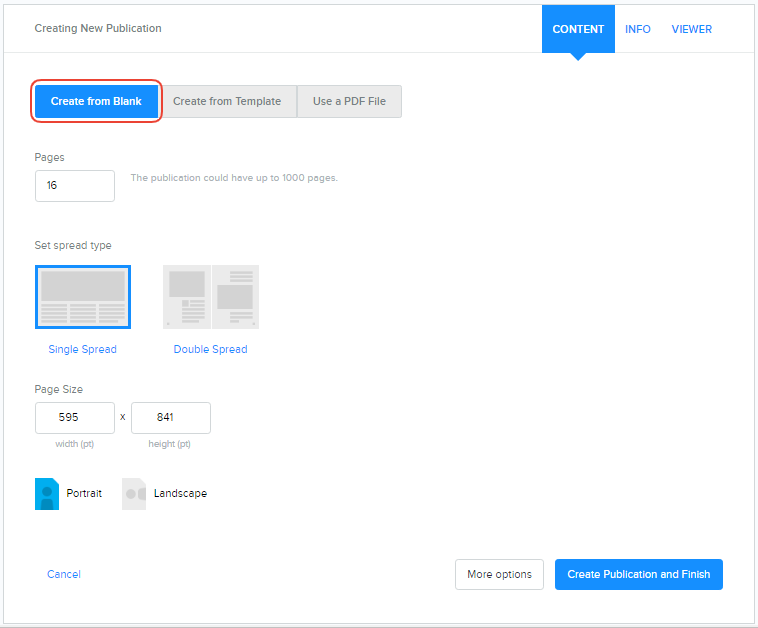Select Create from Blank option

96,101
